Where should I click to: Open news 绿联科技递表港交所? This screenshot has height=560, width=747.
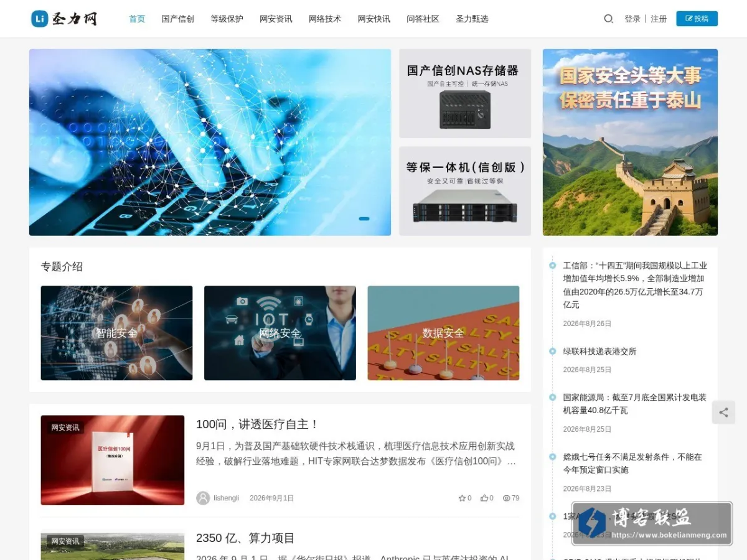coord(600,351)
